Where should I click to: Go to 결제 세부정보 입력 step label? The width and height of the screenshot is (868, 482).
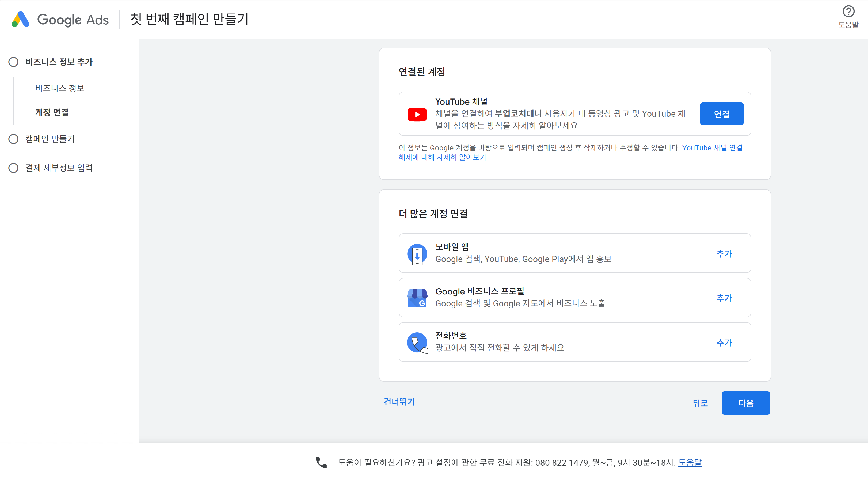click(59, 168)
